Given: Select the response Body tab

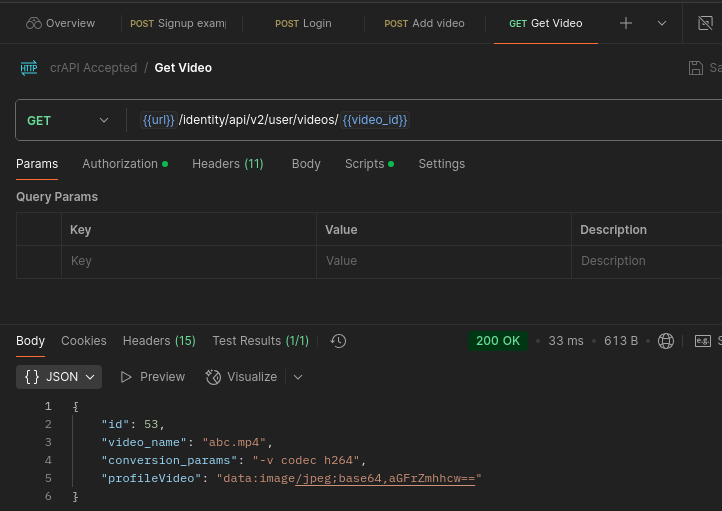Looking at the screenshot, I should pyautogui.click(x=30, y=341).
